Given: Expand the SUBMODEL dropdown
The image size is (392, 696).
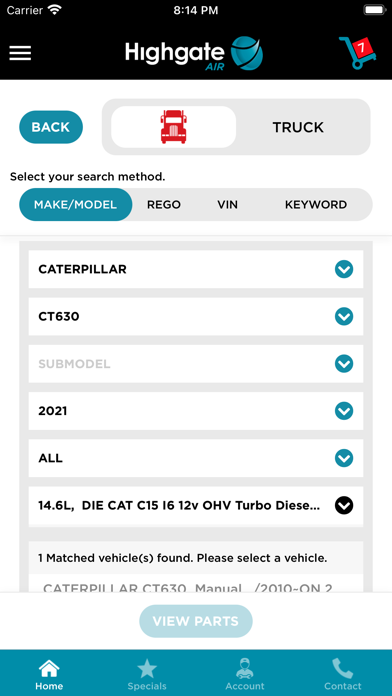Looking at the screenshot, I should point(196,364).
